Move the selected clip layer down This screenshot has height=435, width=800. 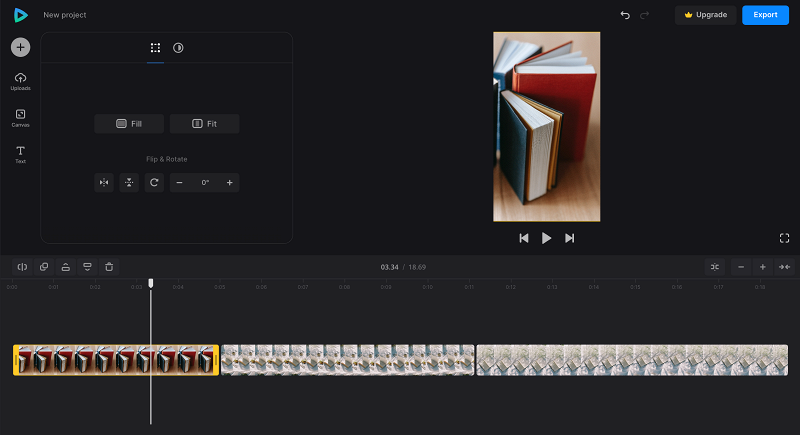(87, 267)
